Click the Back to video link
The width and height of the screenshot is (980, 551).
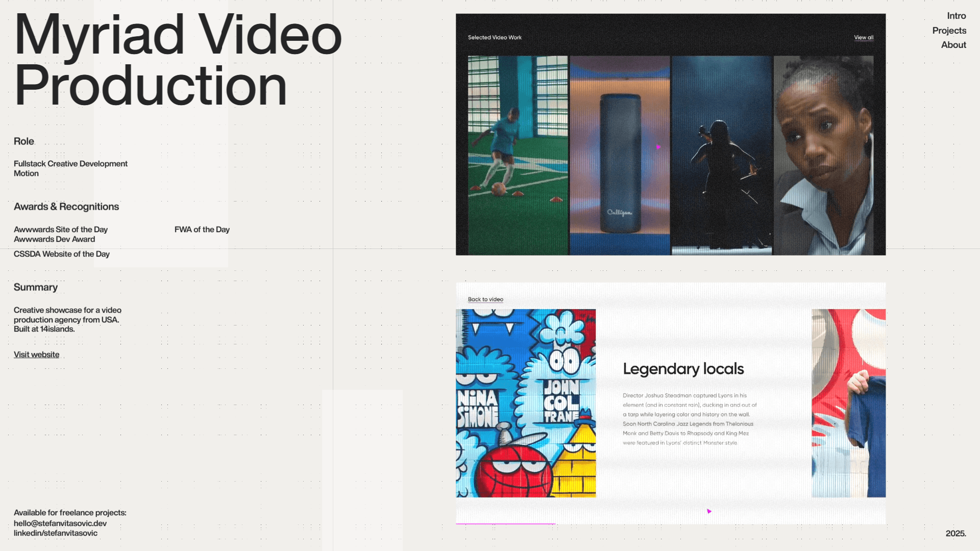pyautogui.click(x=485, y=299)
